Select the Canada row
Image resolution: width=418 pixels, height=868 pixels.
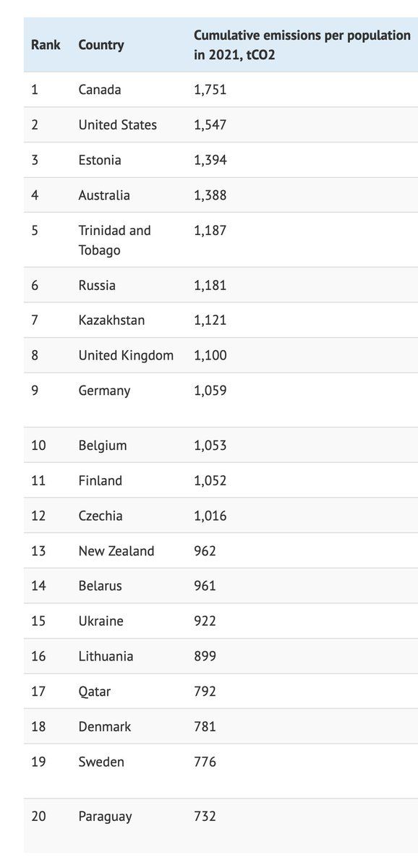point(221,90)
